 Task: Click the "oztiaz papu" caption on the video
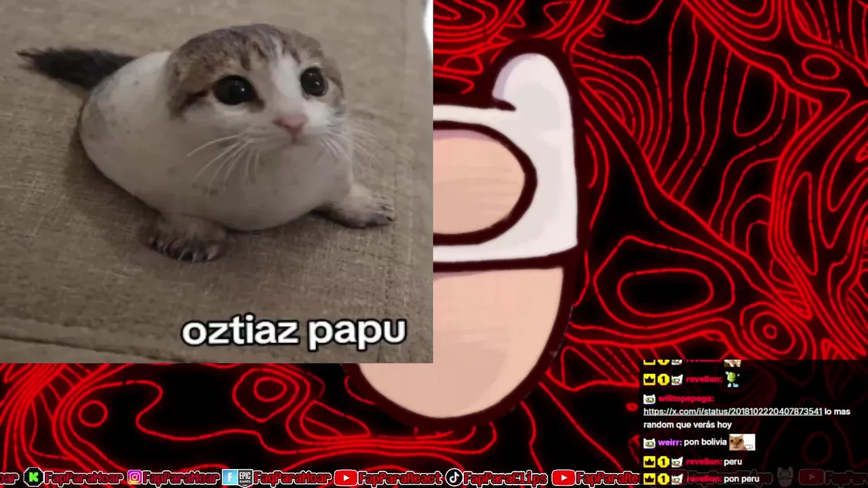point(294,332)
